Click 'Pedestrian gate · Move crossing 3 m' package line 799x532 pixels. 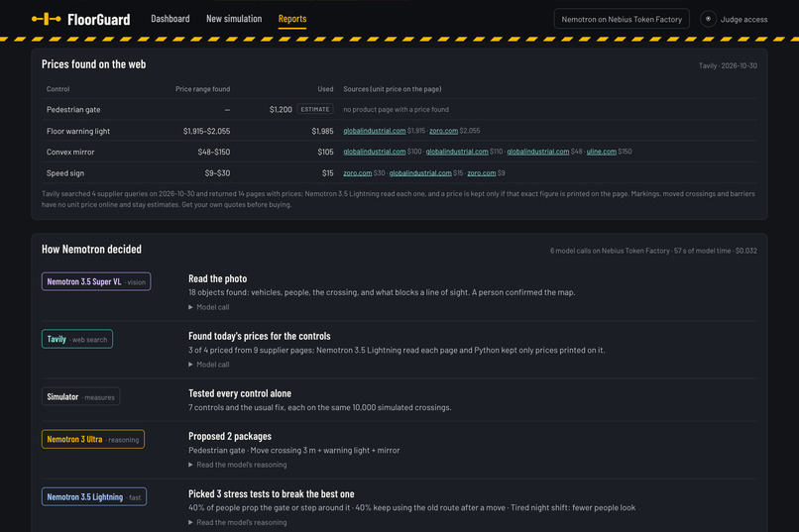[x=294, y=450]
